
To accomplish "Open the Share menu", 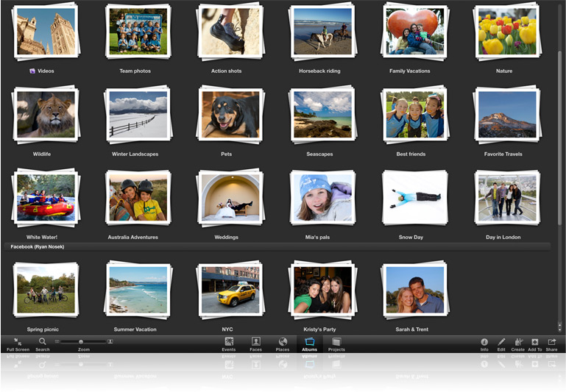I will click(x=551, y=344).
